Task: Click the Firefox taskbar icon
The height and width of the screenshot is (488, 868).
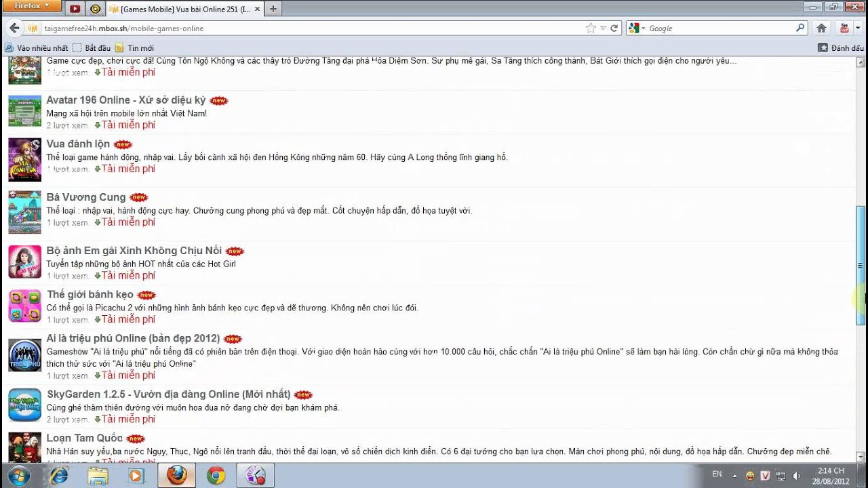Action: 177,476
